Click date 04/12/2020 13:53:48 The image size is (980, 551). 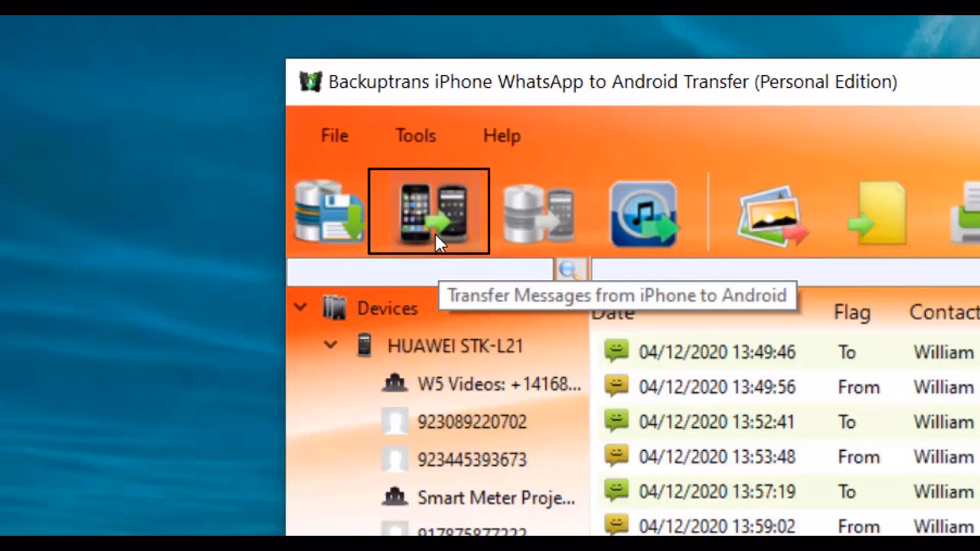(717, 457)
